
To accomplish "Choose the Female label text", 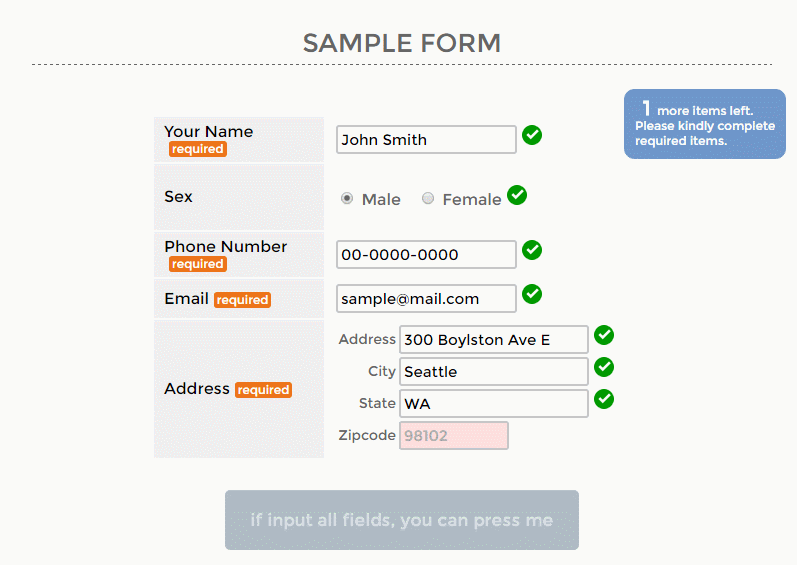I will (472, 200).
